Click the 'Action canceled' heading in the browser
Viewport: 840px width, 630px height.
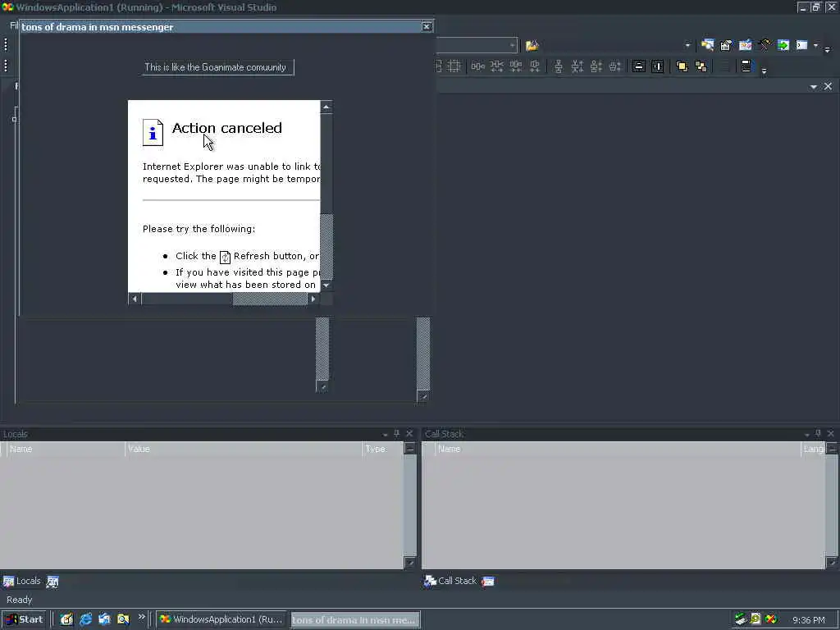(x=227, y=128)
